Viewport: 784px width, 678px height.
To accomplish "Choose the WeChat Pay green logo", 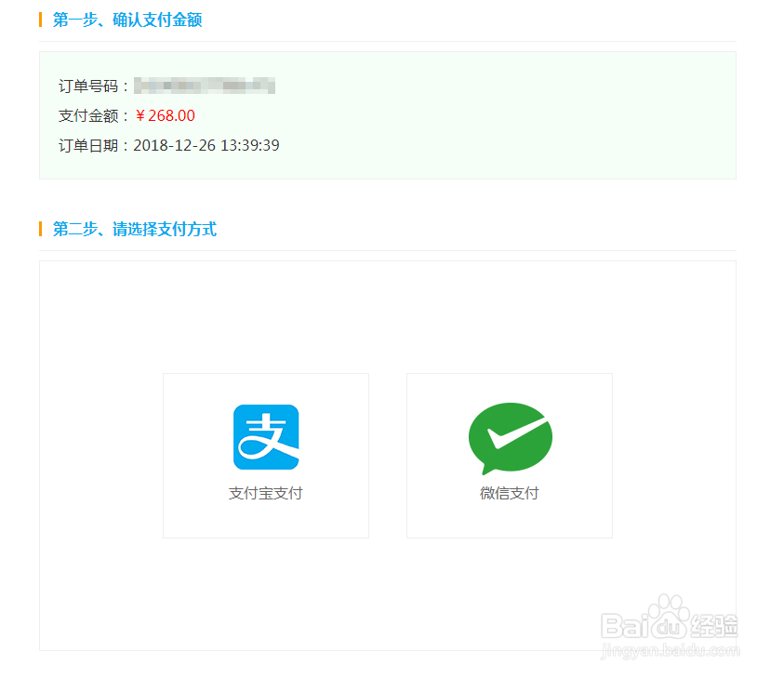I will pyautogui.click(x=510, y=438).
